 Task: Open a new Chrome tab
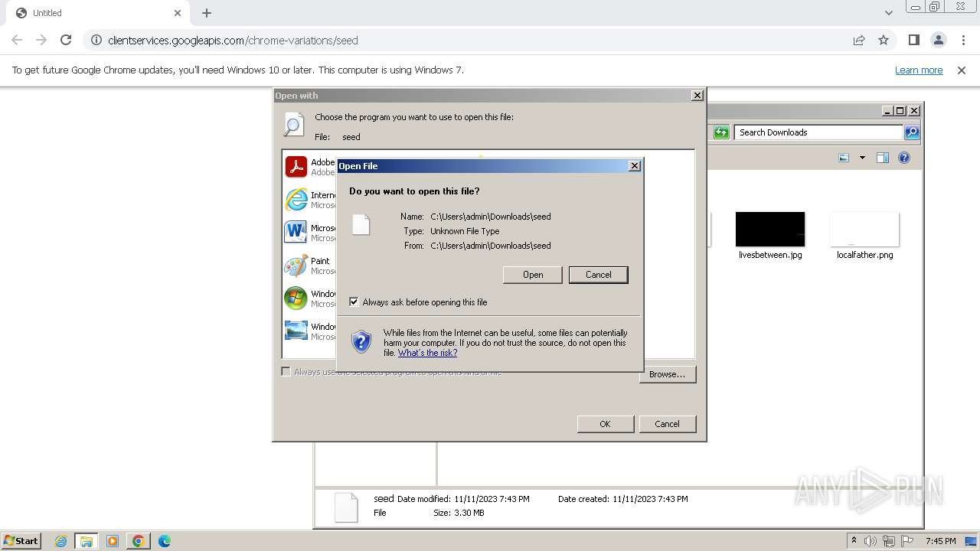tap(207, 13)
